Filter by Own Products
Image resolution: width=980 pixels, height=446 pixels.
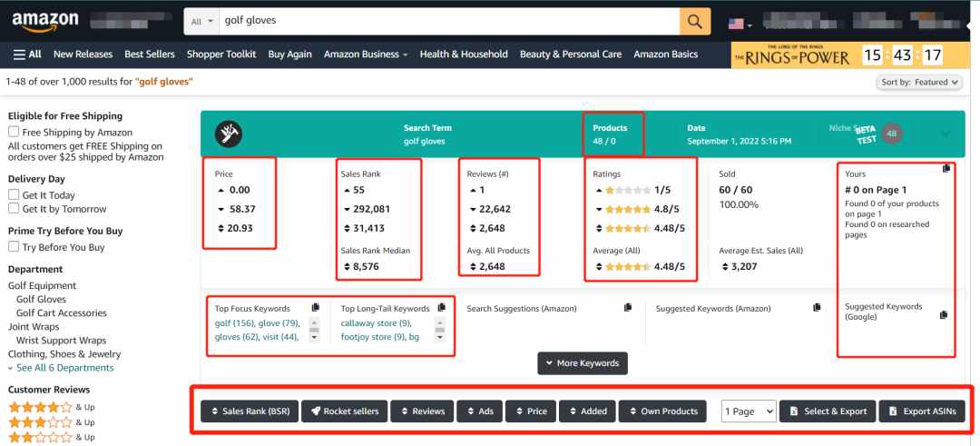662,411
